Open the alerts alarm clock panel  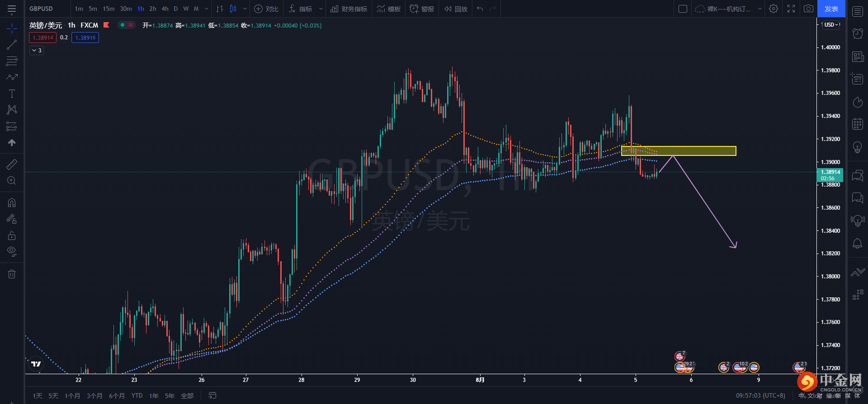(x=858, y=34)
